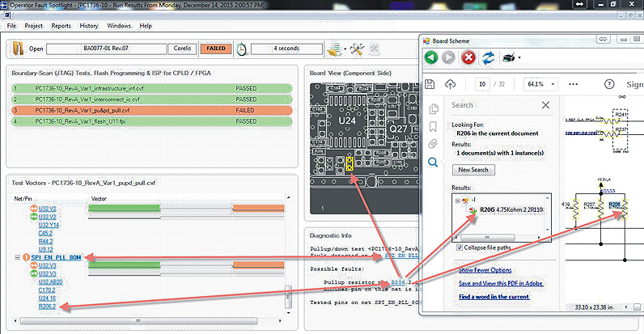This screenshot has width=644, height=334.
Task: Select passed test 1 infrastructure_inf.cvf
Action: pyautogui.click(x=152, y=88)
